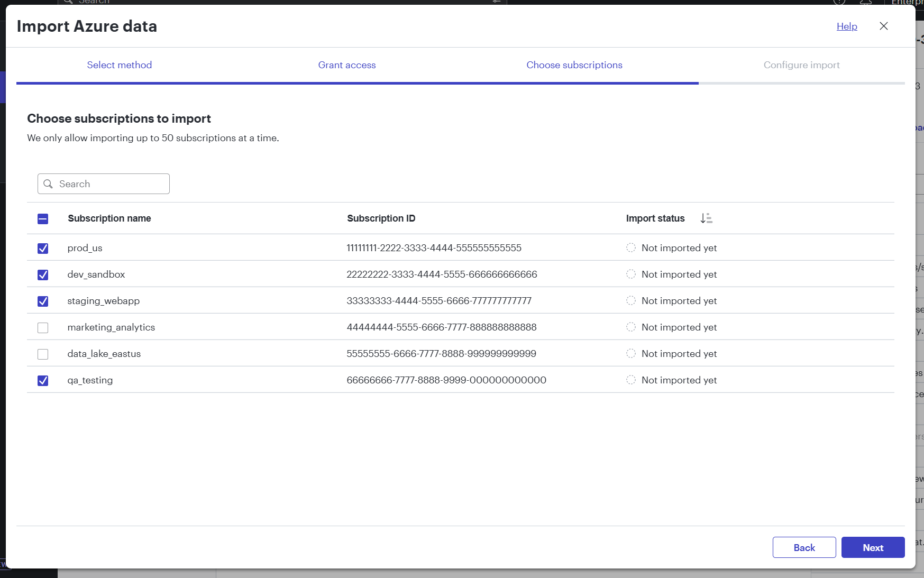
Task: Close the Import Azure data dialog
Action: click(x=883, y=26)
